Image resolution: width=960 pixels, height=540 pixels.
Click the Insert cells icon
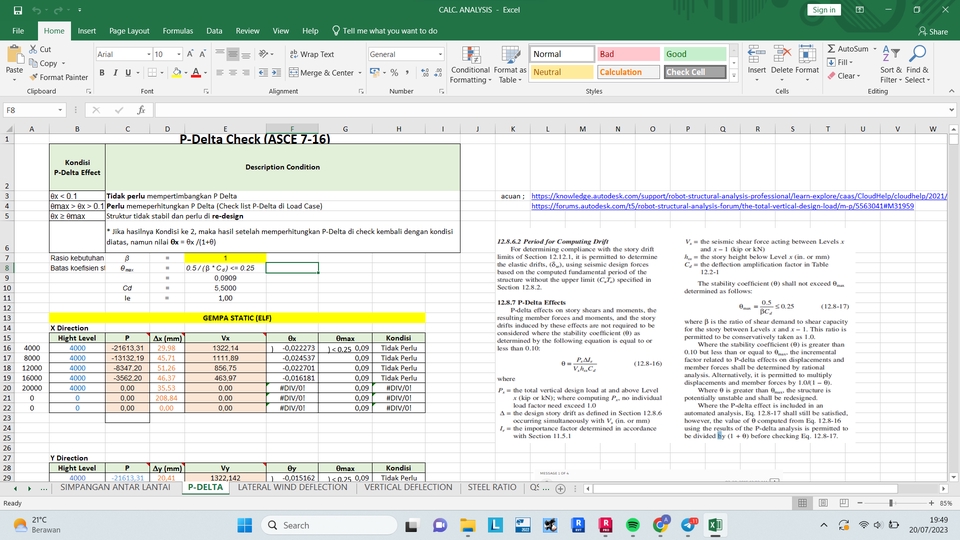coord(757,54)
